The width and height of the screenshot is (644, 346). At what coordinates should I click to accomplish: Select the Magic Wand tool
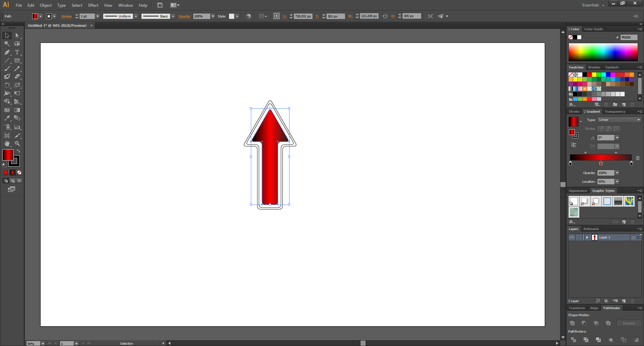click(7, 44)
